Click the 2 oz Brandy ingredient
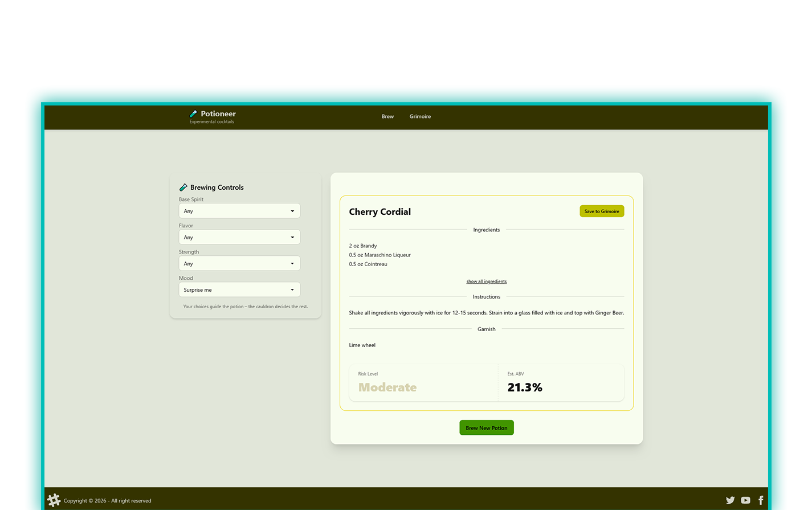The width and height of the screenshot is (812, 510). pos(363,246)
